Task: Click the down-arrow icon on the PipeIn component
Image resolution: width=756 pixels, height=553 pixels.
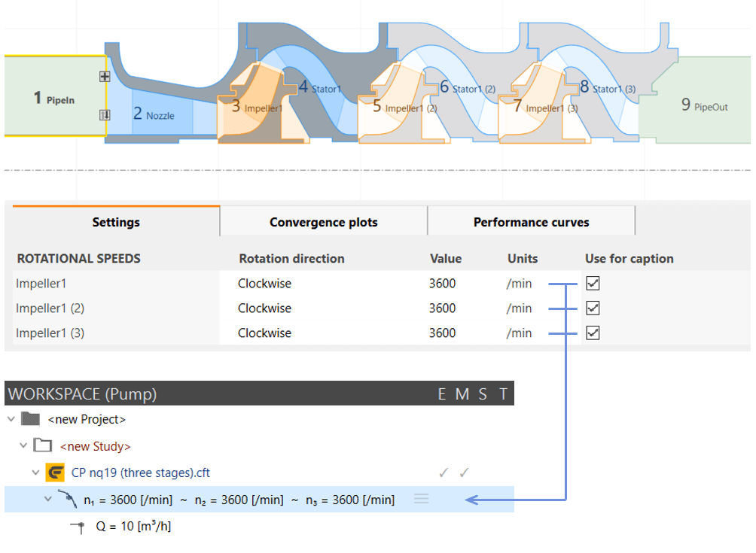Action: click(105, 115)
